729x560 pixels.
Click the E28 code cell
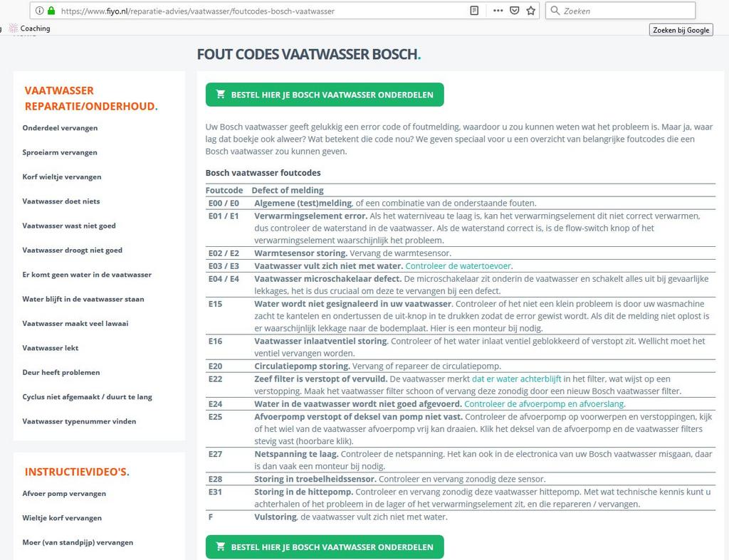(215, 479)
